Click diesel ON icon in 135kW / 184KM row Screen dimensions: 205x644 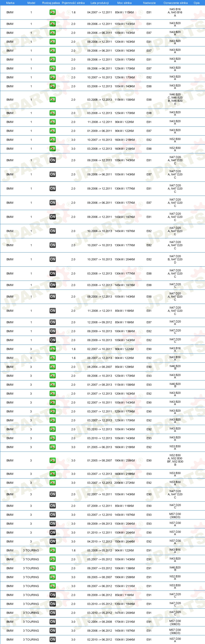coord(53,604)
